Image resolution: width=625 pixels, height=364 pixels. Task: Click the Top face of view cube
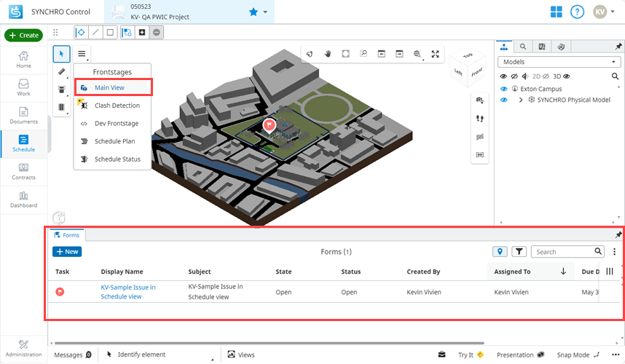click(468, 55)
